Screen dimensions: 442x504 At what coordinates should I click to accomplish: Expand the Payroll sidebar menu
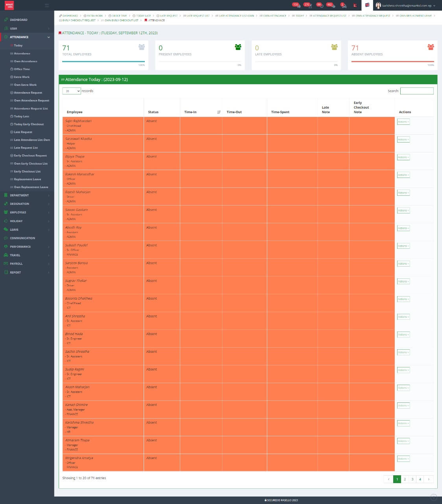pyautogui.click(x=27, y=264)
